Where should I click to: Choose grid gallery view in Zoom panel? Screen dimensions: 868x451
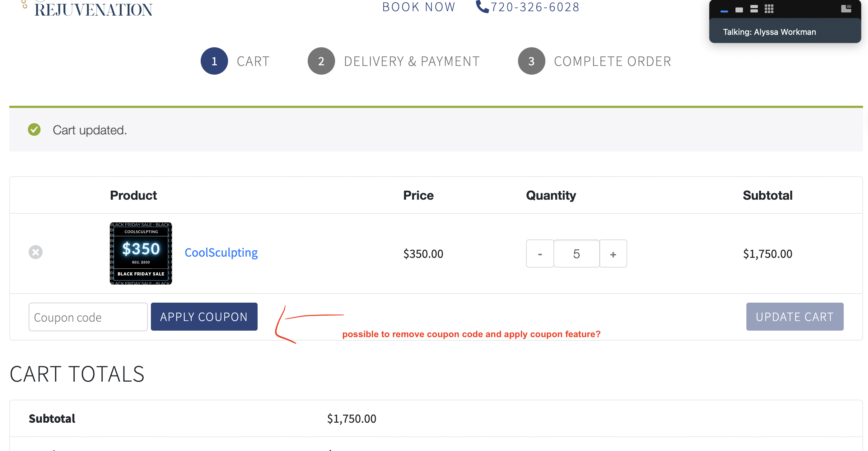(769, 9)
